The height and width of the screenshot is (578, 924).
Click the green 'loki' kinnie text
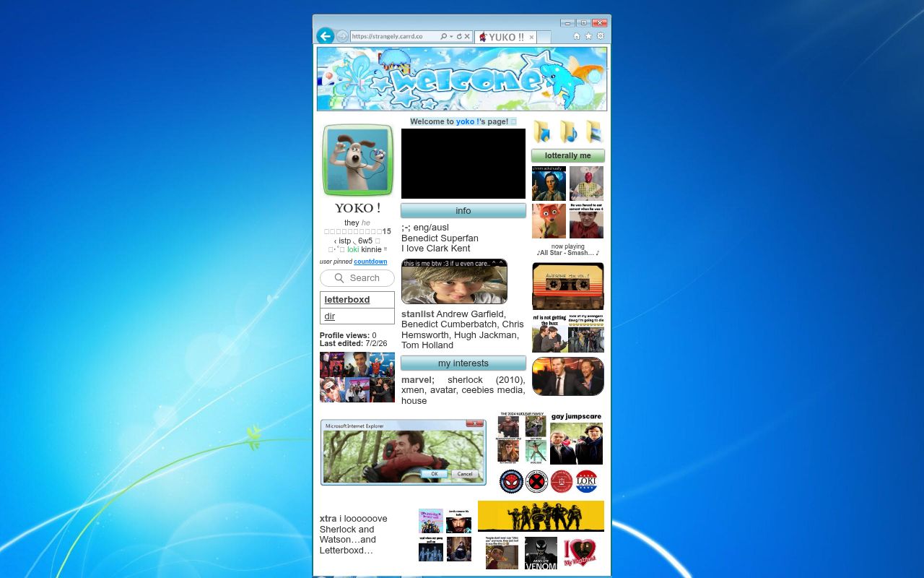(353, 249)
